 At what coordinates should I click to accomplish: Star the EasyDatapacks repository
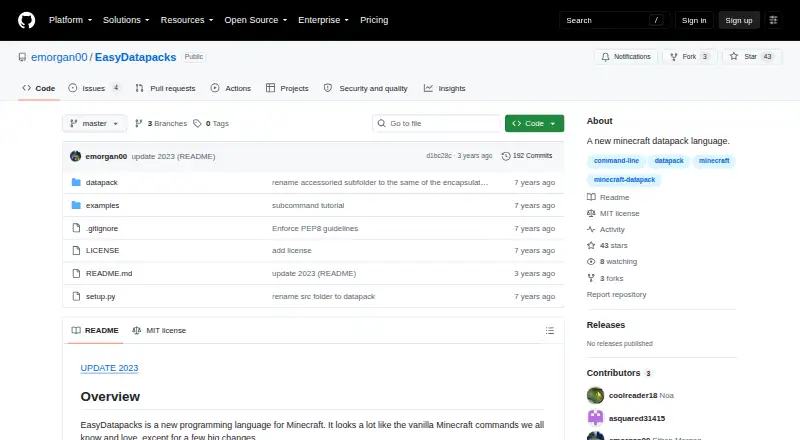(x=752, y=57)
